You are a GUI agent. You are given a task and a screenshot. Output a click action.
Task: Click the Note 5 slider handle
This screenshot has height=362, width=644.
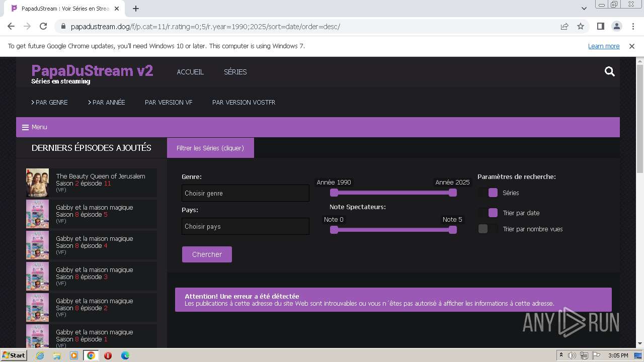point(453,230)
